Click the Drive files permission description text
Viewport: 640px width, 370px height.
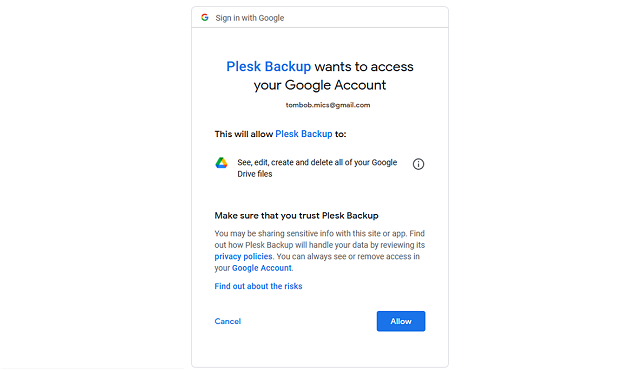(317, 168)
